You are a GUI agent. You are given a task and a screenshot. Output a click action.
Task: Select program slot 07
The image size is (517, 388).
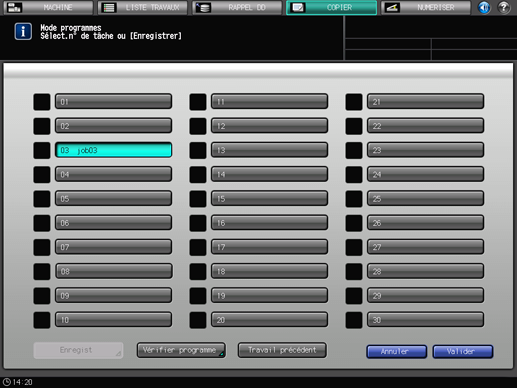coord(113,247)
